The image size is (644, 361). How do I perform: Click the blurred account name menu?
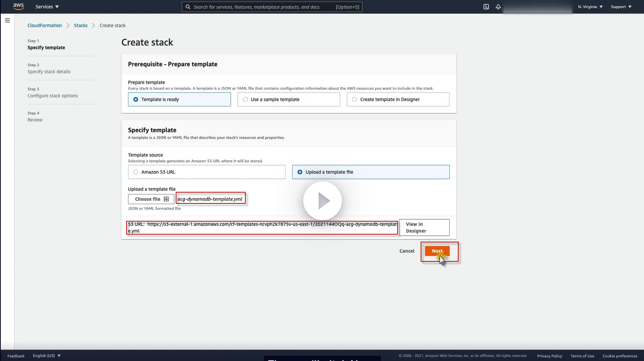(x=538, y=7)
